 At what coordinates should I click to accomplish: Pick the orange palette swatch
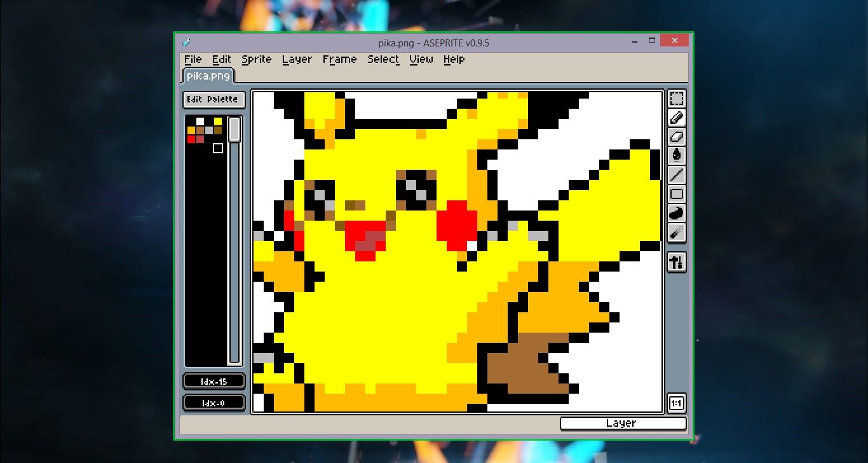(191, 130)
